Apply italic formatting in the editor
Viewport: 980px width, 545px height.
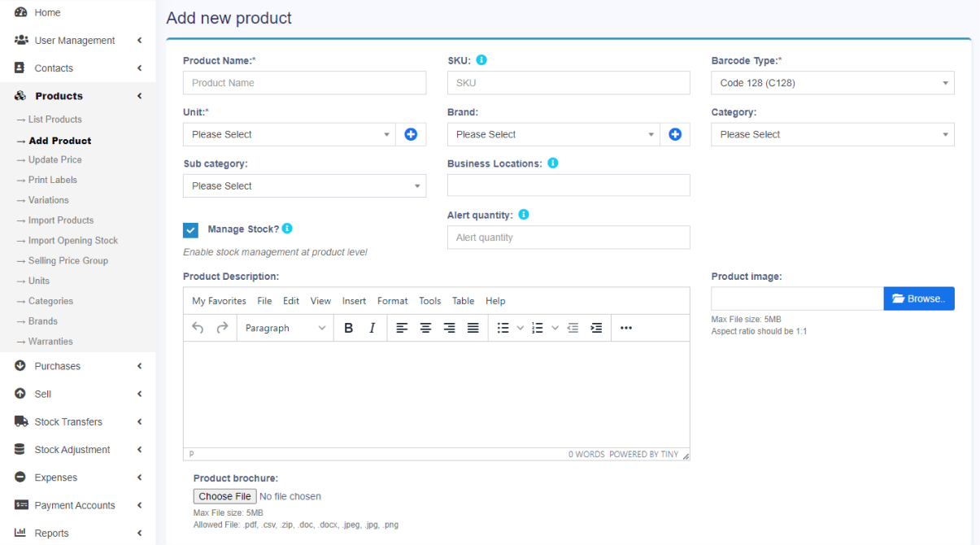tap(372, 328)
